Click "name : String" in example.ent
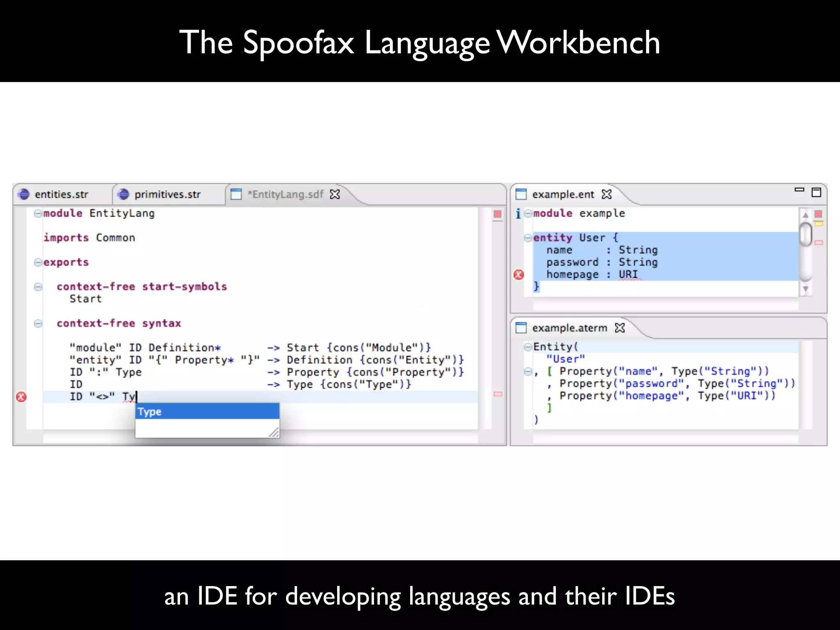 [x=602, y=250]
